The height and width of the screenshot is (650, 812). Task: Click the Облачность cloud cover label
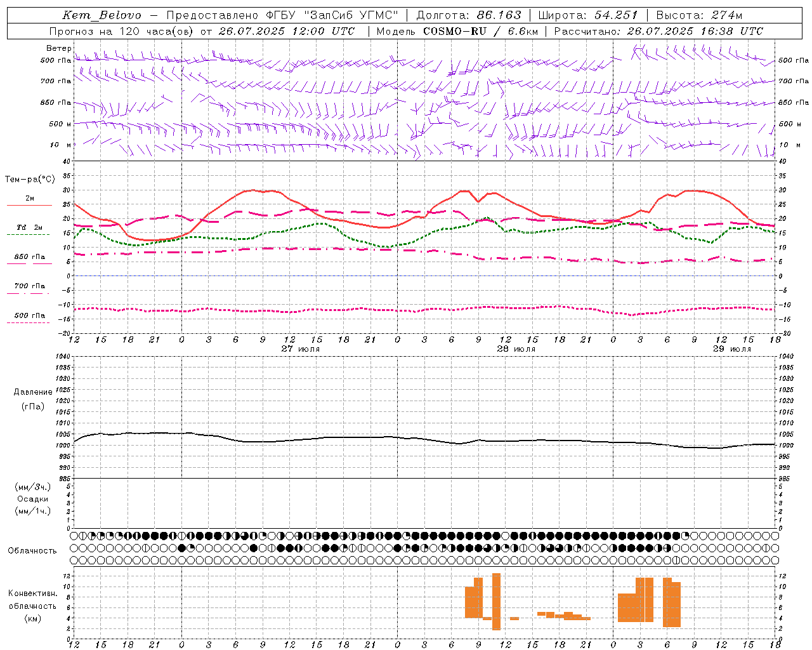pos(32,551)
